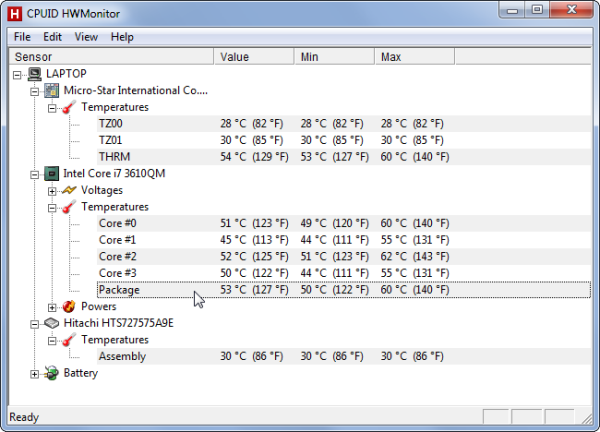The width and height of the screenshot is (600, 432).
Task: Click the Micro-Star motherboard icon
Action: click(52, 91)
